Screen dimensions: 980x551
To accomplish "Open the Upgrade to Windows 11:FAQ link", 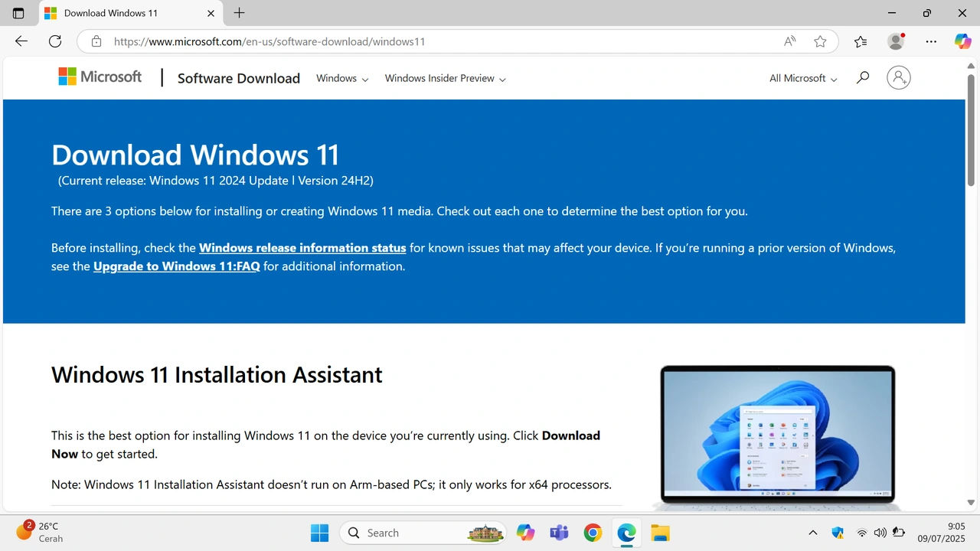I will 177,266.
